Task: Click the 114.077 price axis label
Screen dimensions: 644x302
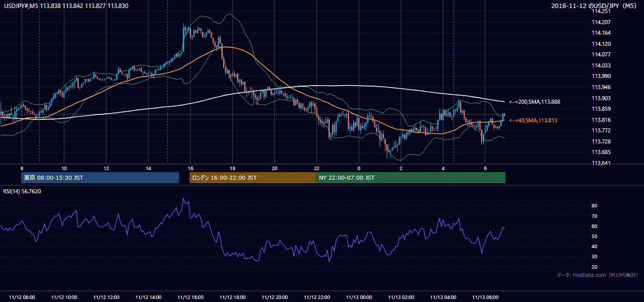Action: pos(601,54)
